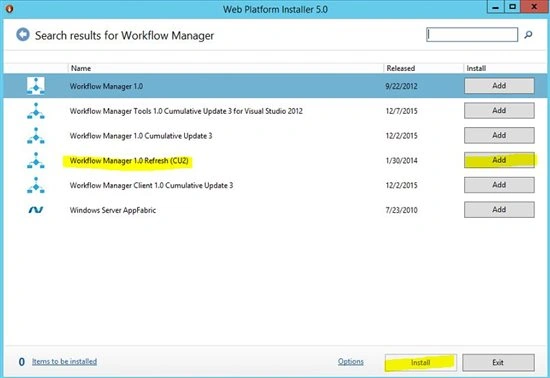Add Windows Server AppFabric

coord(499,210)
